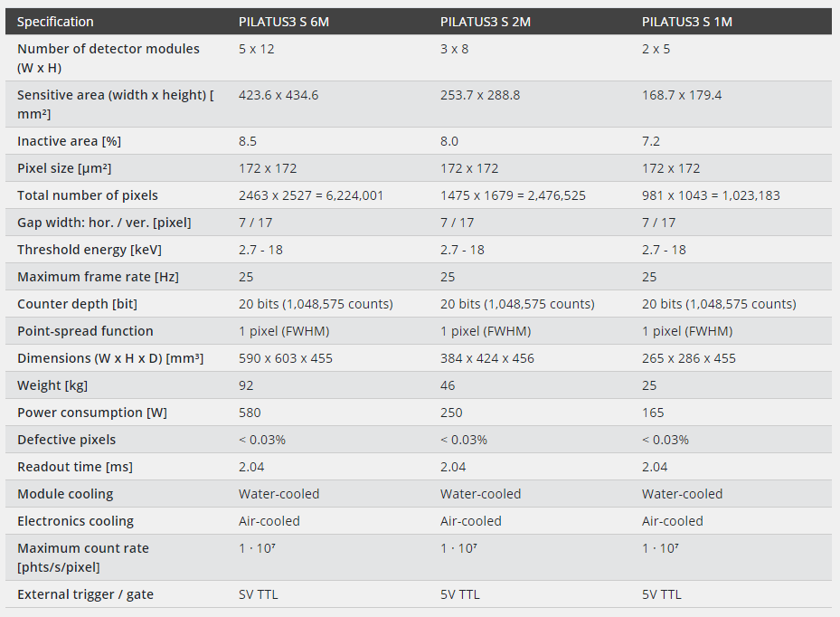Select the Point-spread function label

85,331
